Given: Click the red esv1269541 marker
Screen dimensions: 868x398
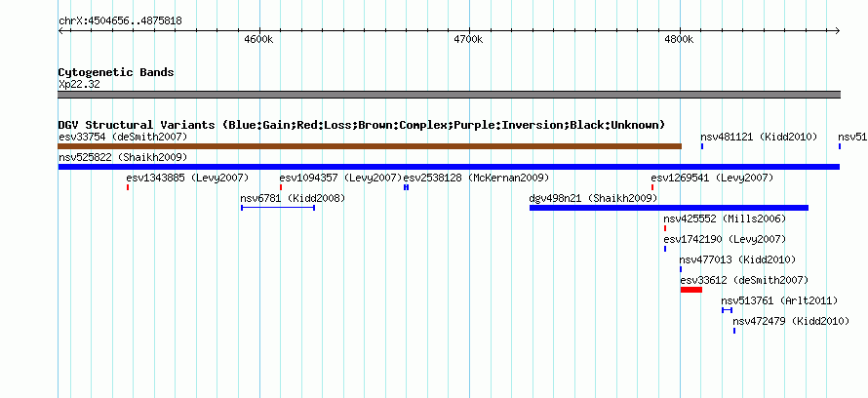Looking at the screenshot, I should pos(652,187).
